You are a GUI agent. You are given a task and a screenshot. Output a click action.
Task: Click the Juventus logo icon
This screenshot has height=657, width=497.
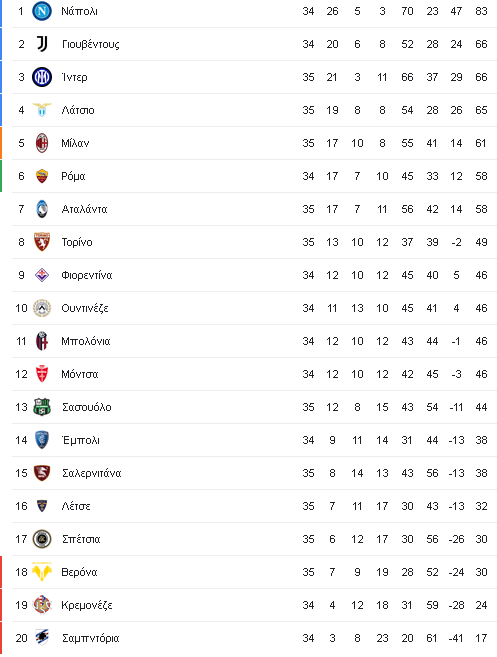[42, 44]
